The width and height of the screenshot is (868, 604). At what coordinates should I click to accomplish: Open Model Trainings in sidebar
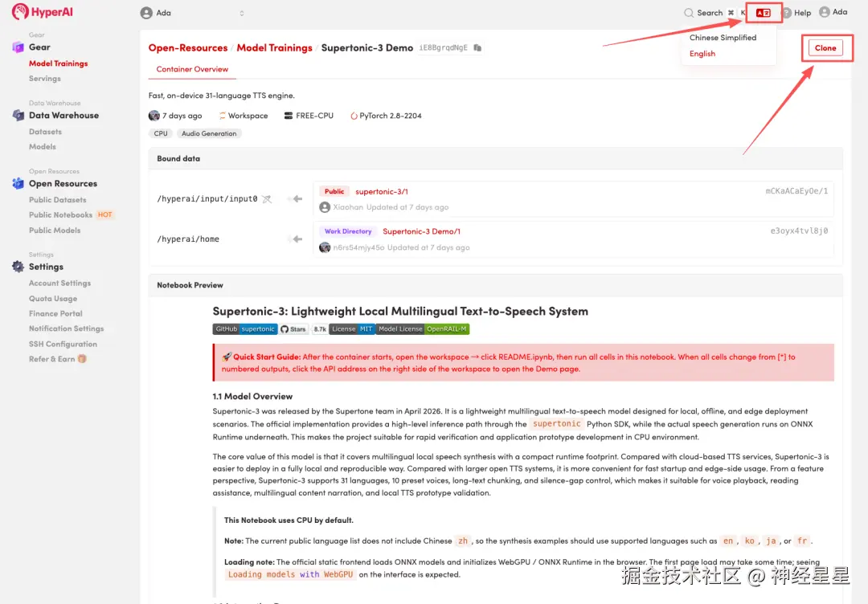click(58, 63)
